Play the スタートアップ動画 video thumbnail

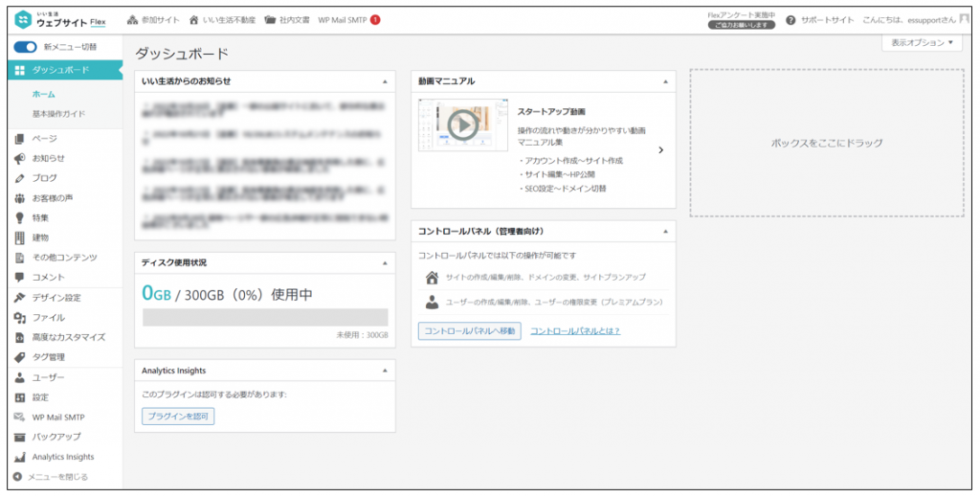(x=462, y=124)
